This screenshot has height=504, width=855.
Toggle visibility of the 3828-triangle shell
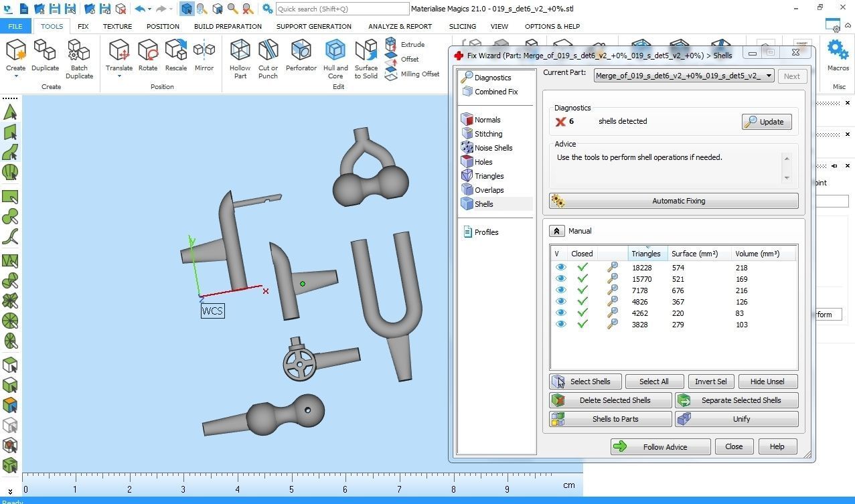tap(560, 324)
